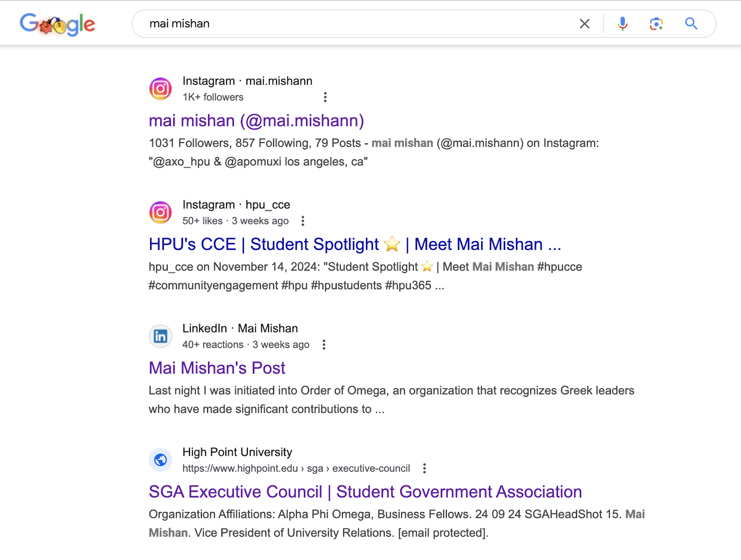Open the mai mishan (@mai.mishann) link
Image resolution: width=741 pixels, height=560 pixels.
pos(257,121)
